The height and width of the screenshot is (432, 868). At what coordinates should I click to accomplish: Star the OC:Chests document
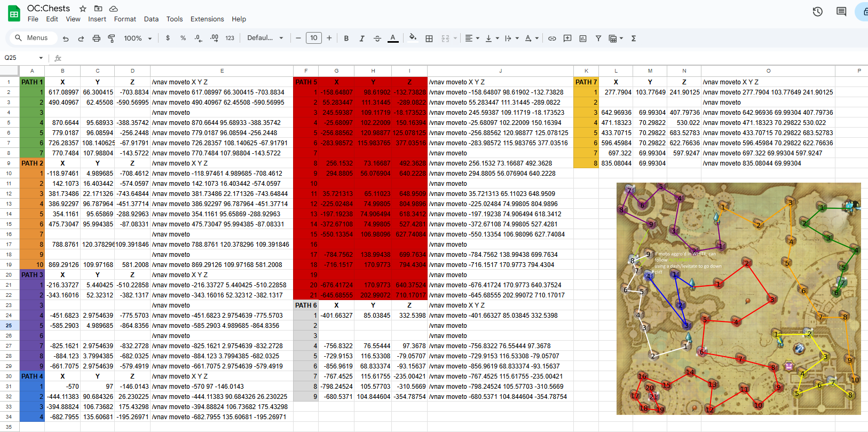point(83,9)
